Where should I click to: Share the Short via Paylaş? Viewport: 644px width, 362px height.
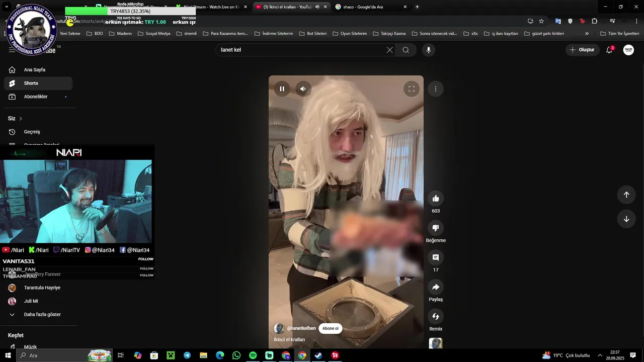point(436,287)
